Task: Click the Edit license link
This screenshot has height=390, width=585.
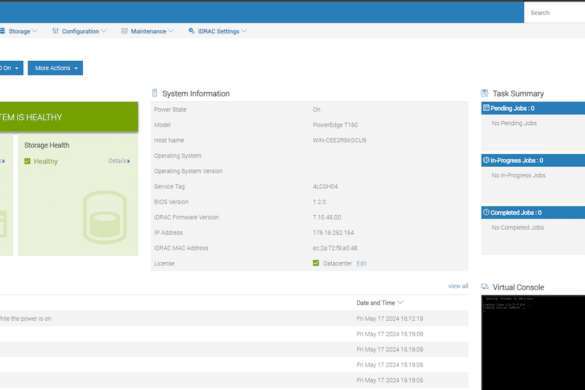Action: [362, 263]
